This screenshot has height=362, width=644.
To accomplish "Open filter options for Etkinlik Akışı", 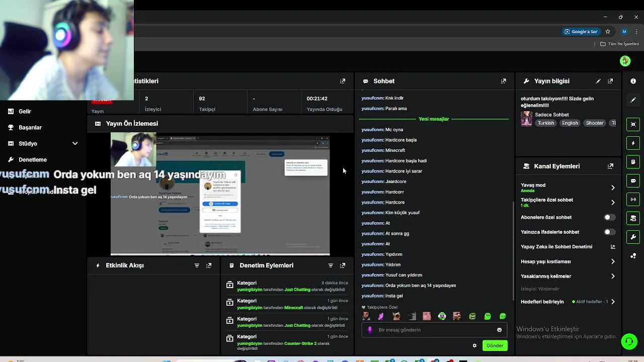I will tap(197, 265).
